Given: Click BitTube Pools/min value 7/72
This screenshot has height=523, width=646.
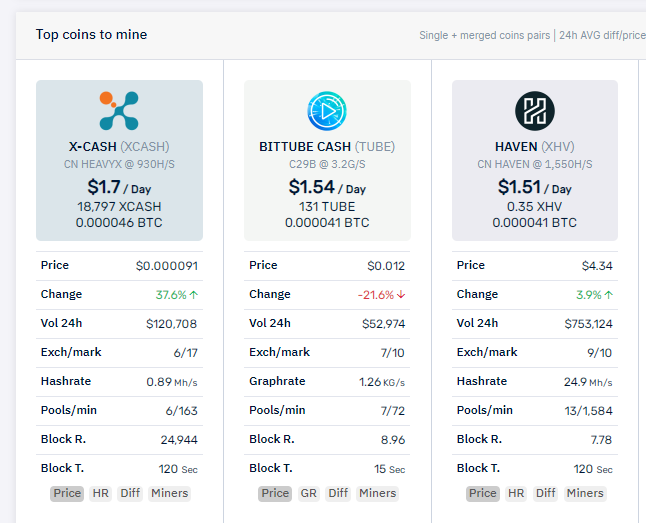Looking at the screenshot, I should [393, 411].
